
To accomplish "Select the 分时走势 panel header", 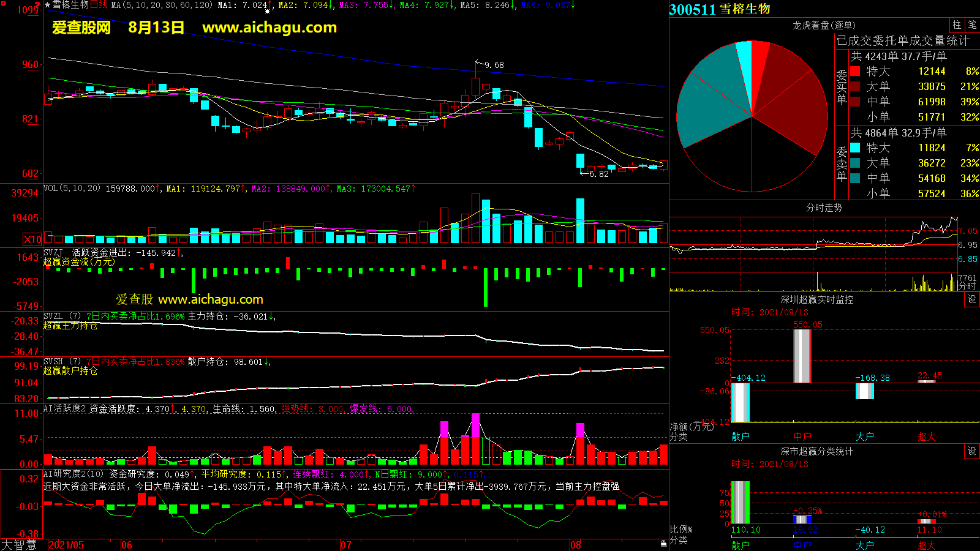I will [824, 208].
